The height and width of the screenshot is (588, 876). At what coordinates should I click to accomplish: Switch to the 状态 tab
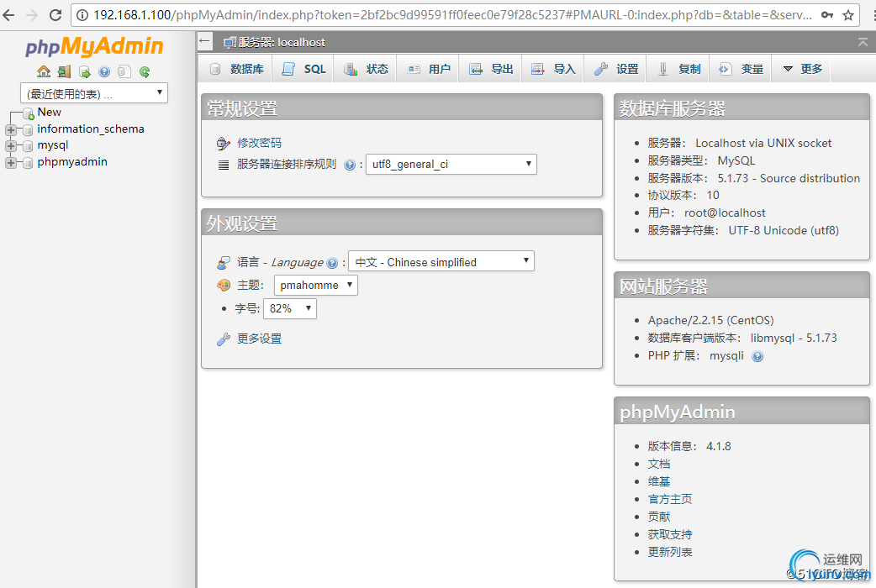coord(366,69)
